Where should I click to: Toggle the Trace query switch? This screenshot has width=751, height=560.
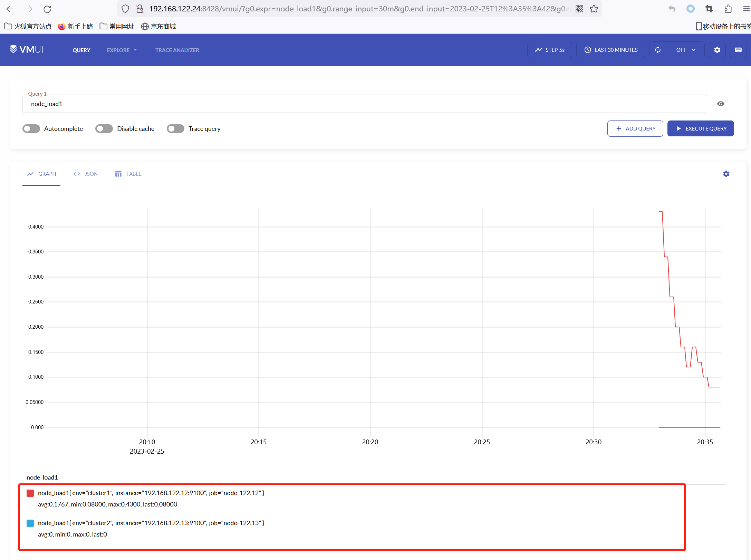pos(175,128)
